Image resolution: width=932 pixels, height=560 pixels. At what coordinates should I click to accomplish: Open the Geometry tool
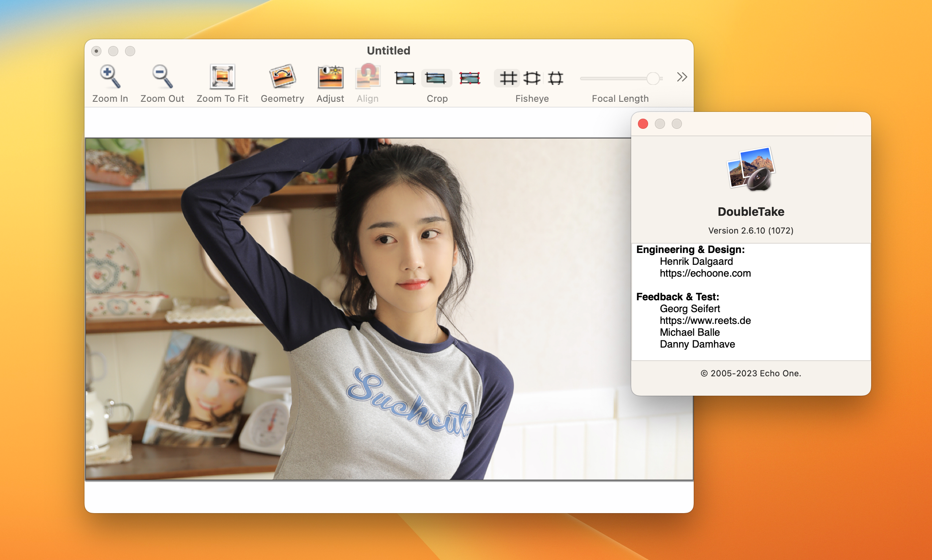click(x=282, y=77)
